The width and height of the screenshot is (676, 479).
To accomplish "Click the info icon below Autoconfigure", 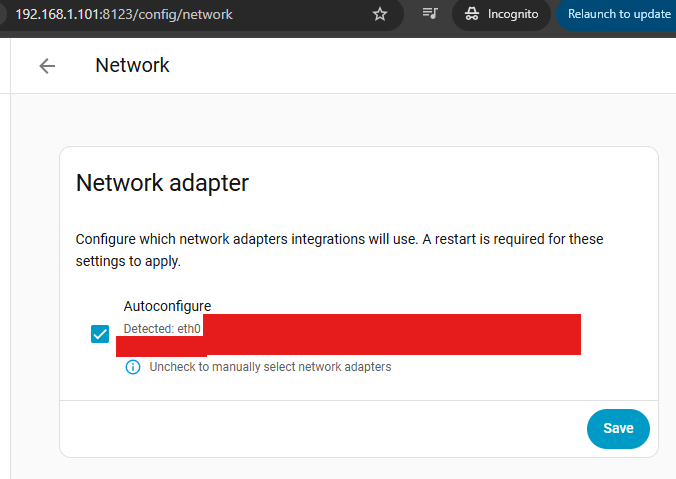I will point(133,367).
